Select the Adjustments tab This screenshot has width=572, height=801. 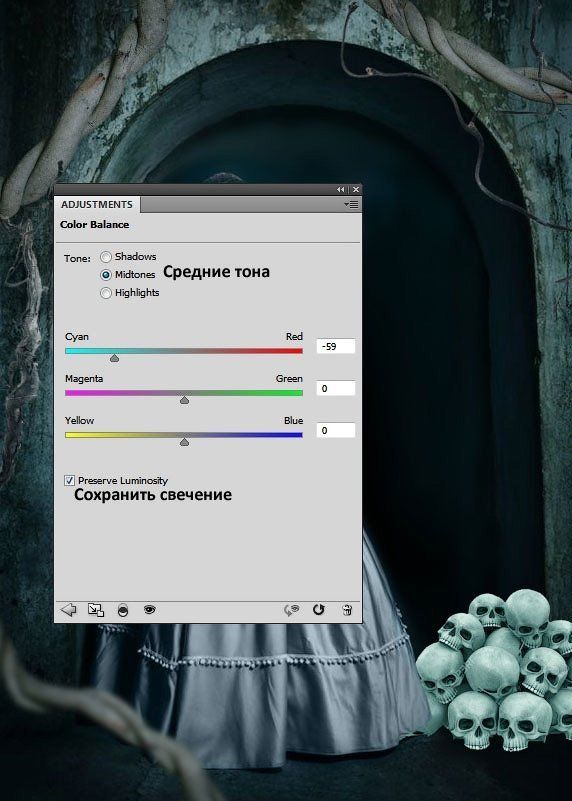pyautogui.click(x=97, y=204)
